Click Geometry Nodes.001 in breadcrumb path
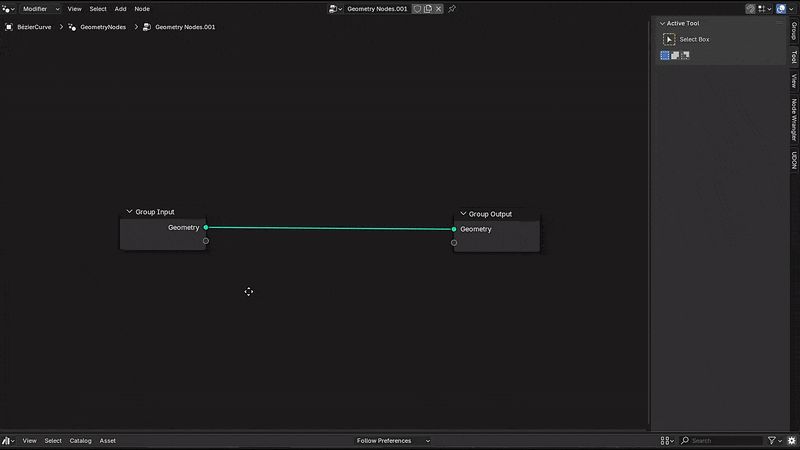This screenshot has width=800, height=450. (185, 27)
